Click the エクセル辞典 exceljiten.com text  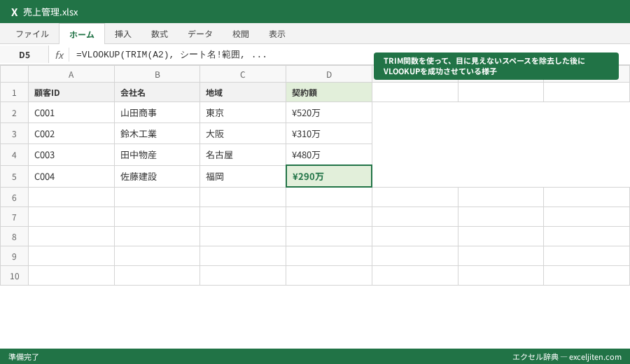click(567, 357)
